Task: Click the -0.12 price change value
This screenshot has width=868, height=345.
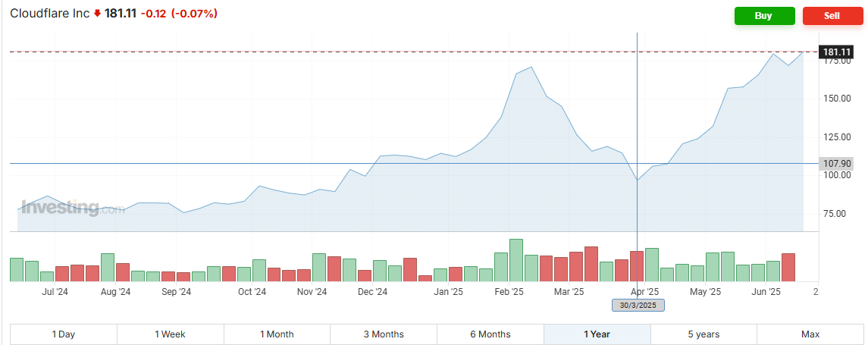Action: pos(152,14)
